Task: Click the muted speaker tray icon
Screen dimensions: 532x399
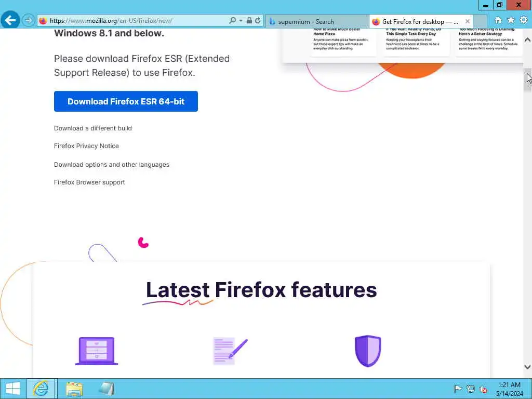Action: (x=483, y=389)
